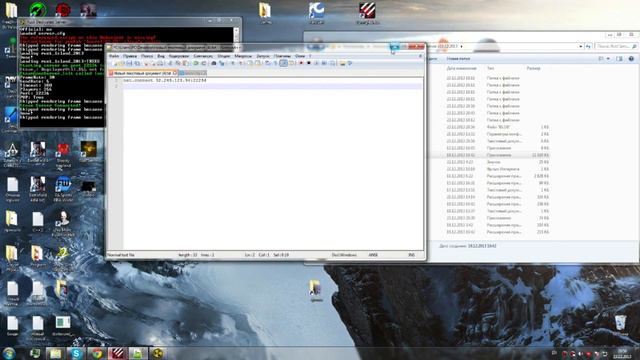
Task: Click the Print icon in Notepad++ toolbar
Action: point(160,63)
